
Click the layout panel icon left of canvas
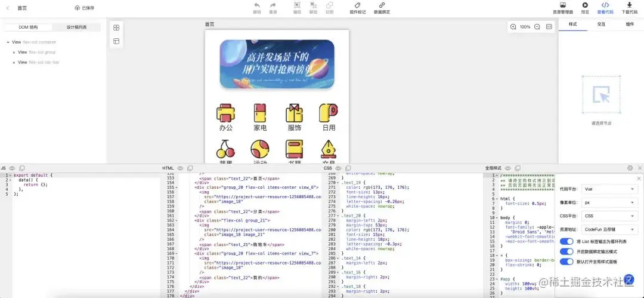[116, 41]
